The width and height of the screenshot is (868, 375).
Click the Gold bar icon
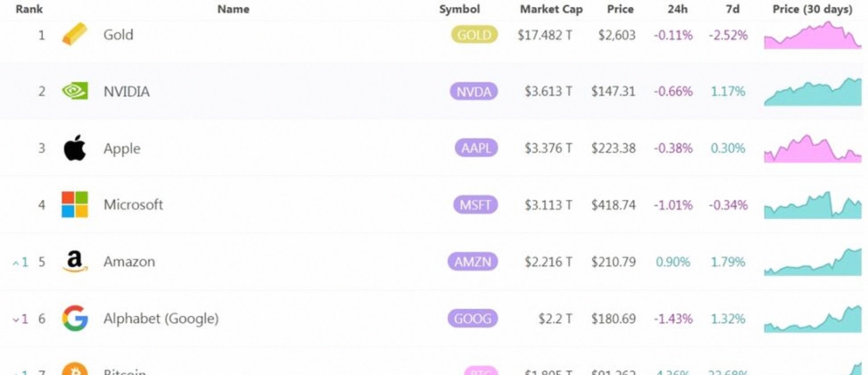pos(74,34)
